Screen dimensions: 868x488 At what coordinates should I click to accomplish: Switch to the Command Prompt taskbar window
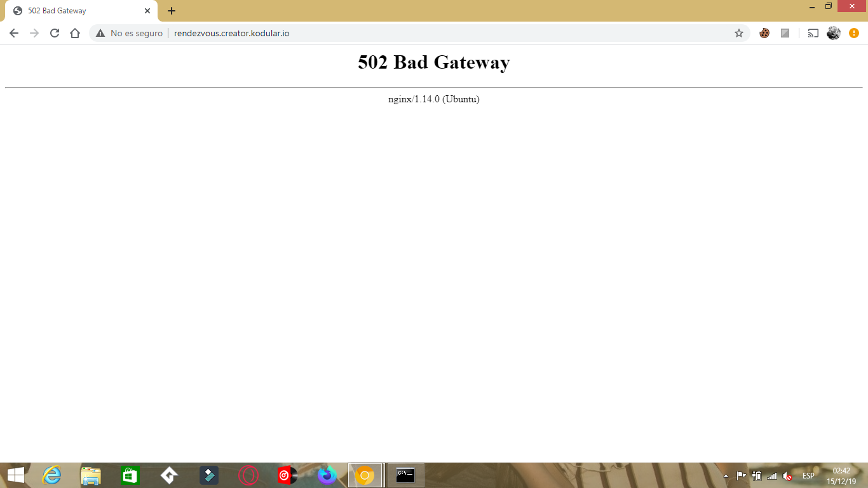point(405,475)
